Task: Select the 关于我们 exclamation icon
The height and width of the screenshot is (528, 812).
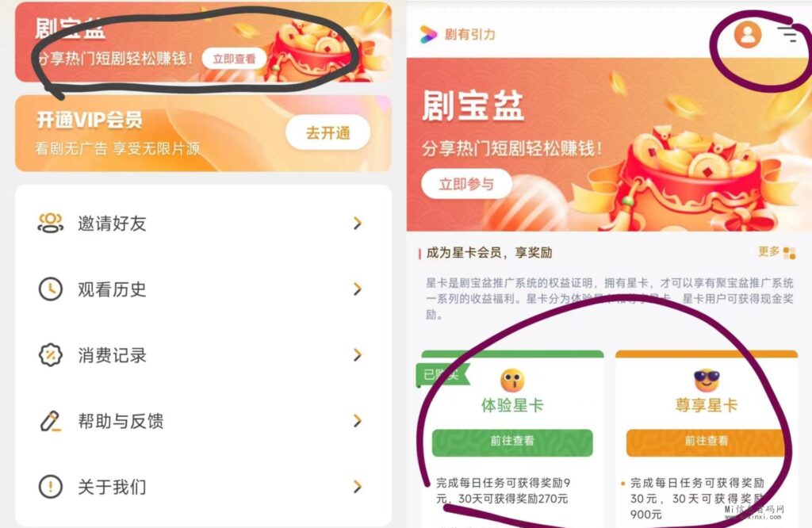Action: point(50,487)
